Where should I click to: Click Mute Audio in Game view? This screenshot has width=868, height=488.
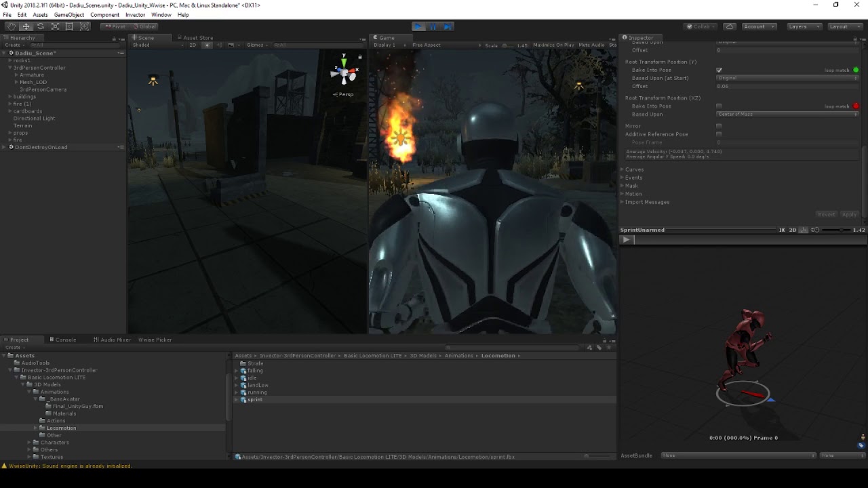pos(591,45)
